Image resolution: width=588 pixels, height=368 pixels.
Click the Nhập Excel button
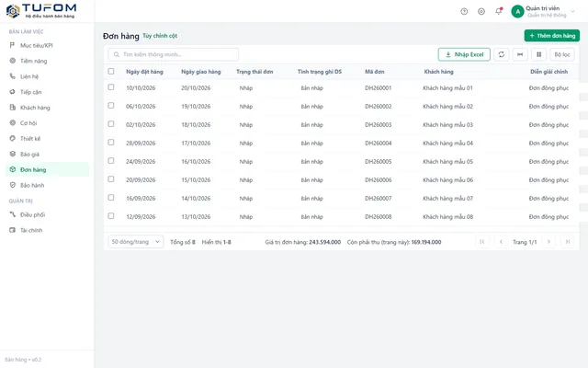coord(464,54)
